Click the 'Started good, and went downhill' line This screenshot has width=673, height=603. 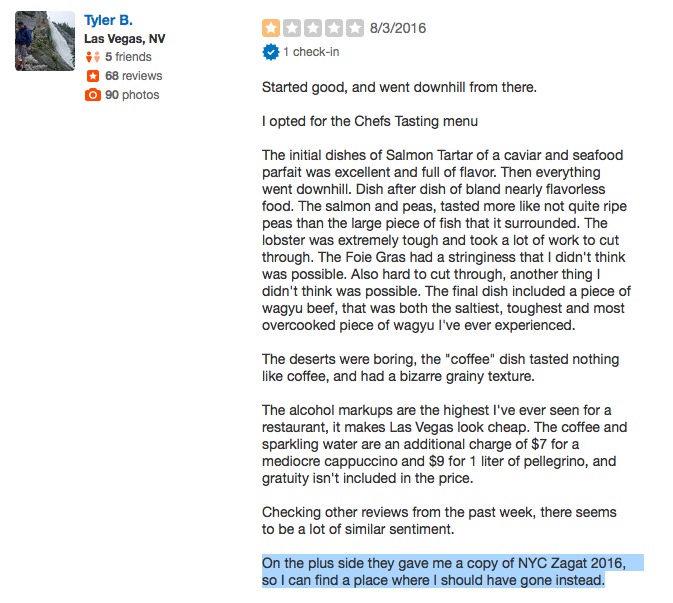399,87
